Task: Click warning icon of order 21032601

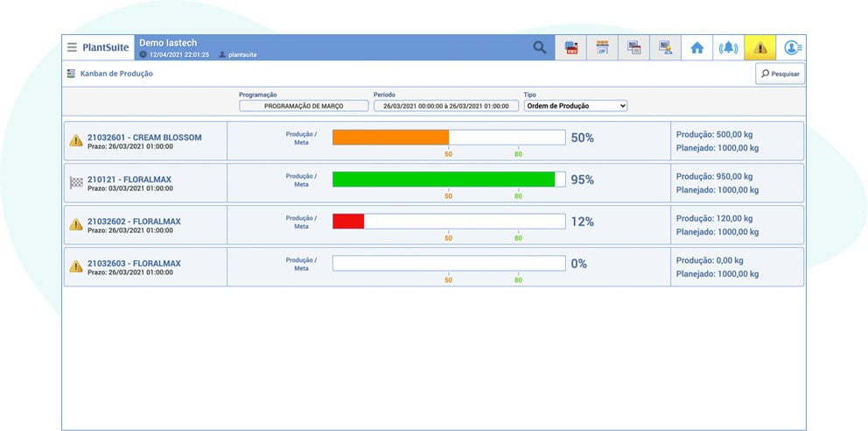Action: (76, 141)
